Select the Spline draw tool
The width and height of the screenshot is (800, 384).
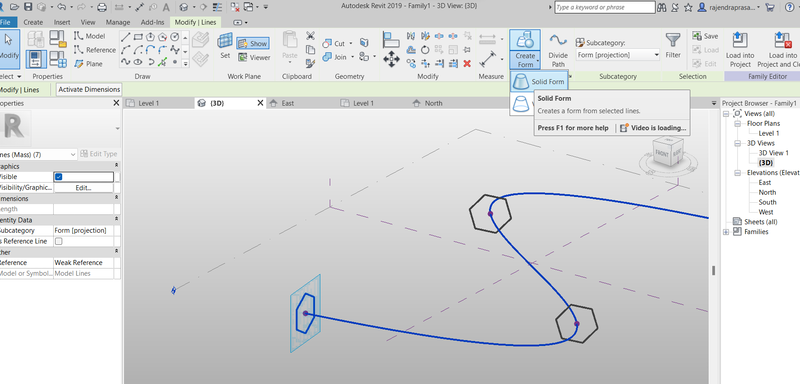(126, 62)
